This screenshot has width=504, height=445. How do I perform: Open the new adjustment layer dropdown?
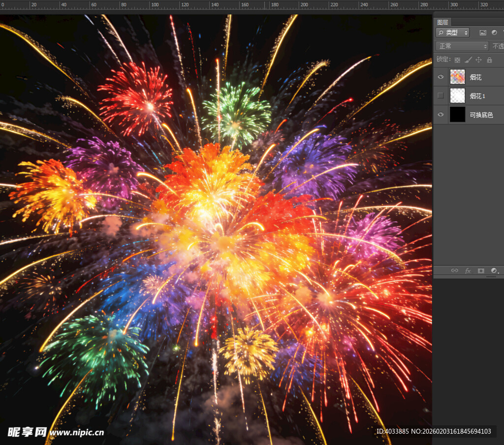(x=494, y=270)
